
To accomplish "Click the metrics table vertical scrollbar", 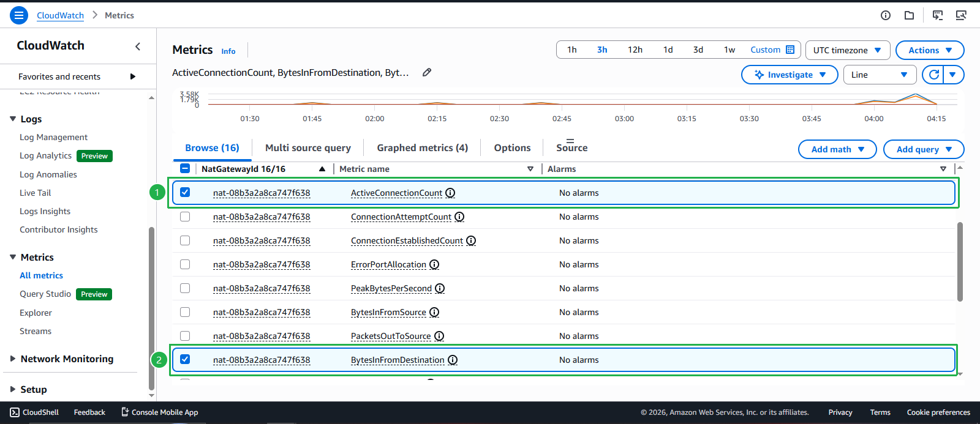I will [x=960, y=262].
